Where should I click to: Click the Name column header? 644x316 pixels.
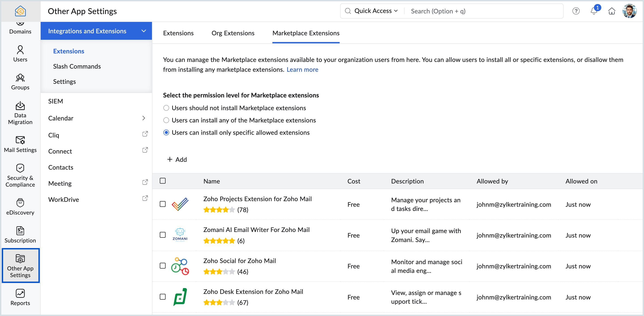pyautogui.click(x=212, y=181)
